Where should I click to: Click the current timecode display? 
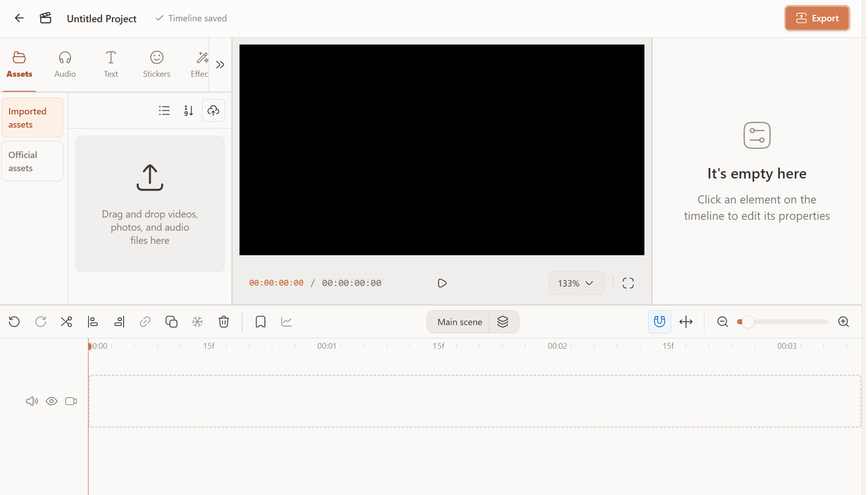(x=276, y=283)
